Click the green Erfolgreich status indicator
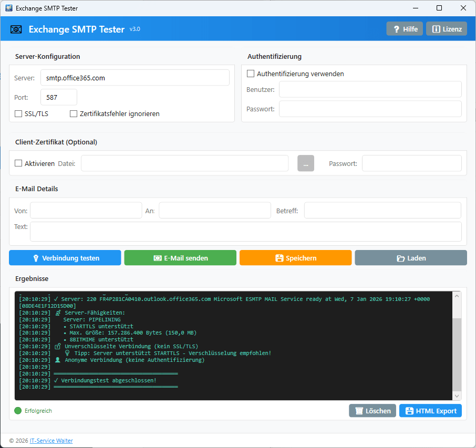The width and height of the screenshot is (476, 448). click(x=17, y=410)
